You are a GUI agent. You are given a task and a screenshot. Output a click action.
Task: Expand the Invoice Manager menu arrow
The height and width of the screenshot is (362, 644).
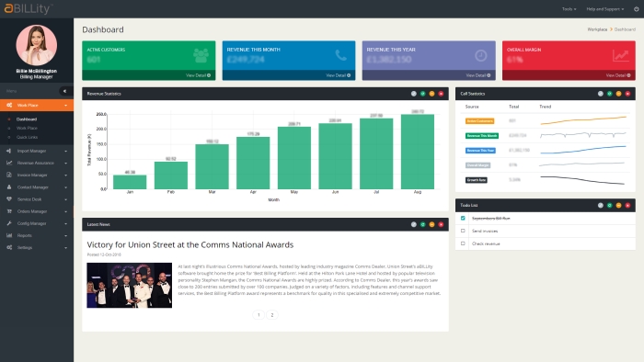pos(65,175)
